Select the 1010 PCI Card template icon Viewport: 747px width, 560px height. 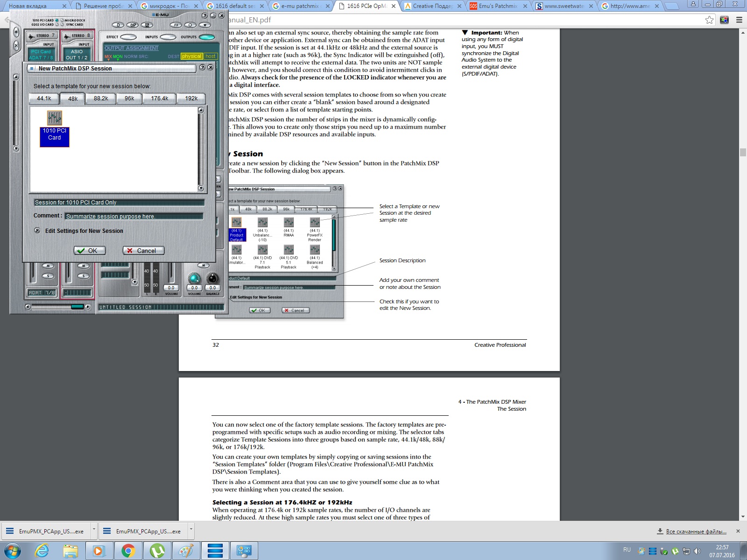point(55,129)
